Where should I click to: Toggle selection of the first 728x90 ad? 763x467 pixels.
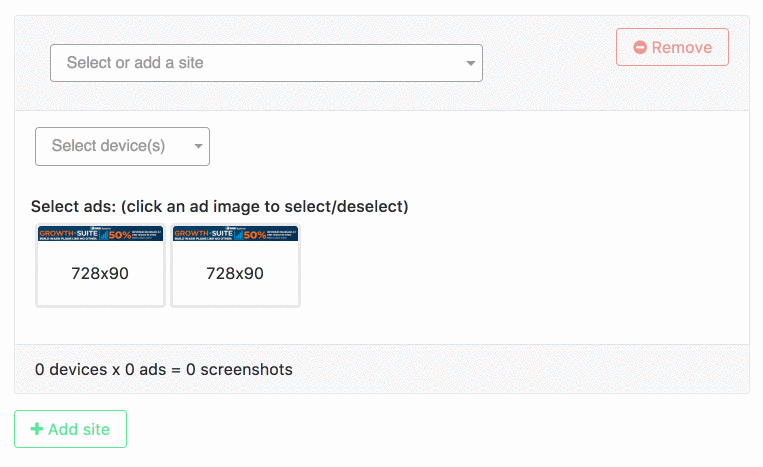pyautogui.click(x=100, y=266)
